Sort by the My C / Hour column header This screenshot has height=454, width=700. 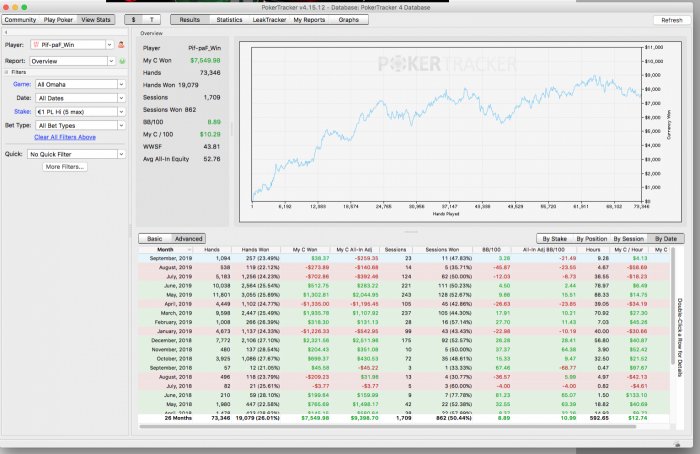[x=629, y=250]
